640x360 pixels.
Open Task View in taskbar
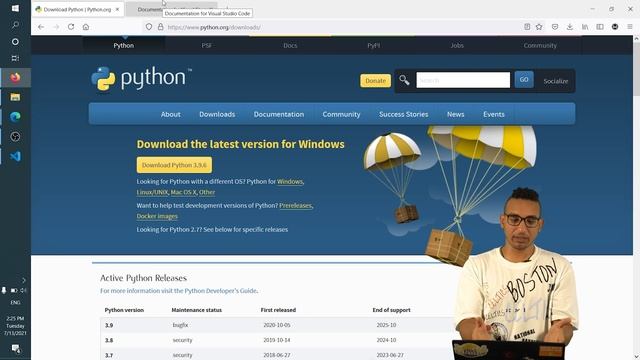[15, 58]
